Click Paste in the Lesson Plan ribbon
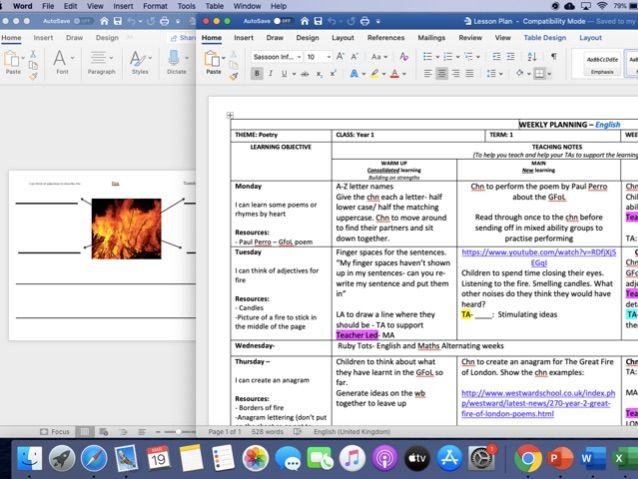638x479 pixels. (x=213, y=63)
